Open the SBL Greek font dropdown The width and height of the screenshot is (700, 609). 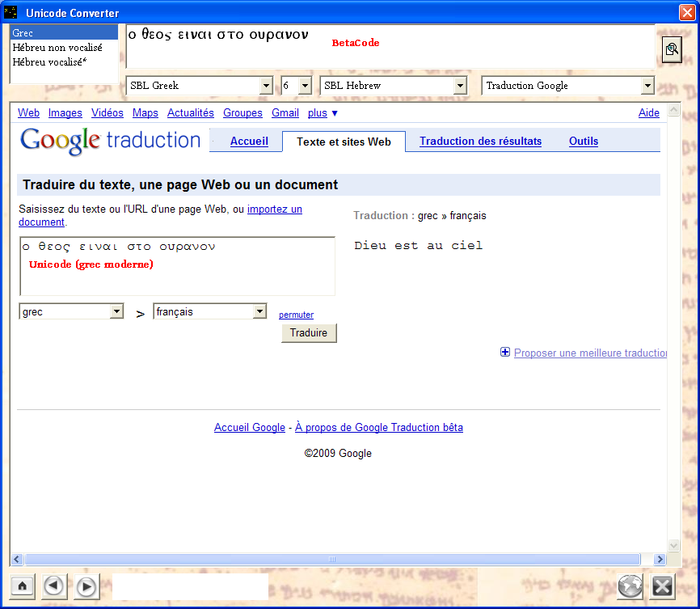pyautogui.click(x=266, y=86)
